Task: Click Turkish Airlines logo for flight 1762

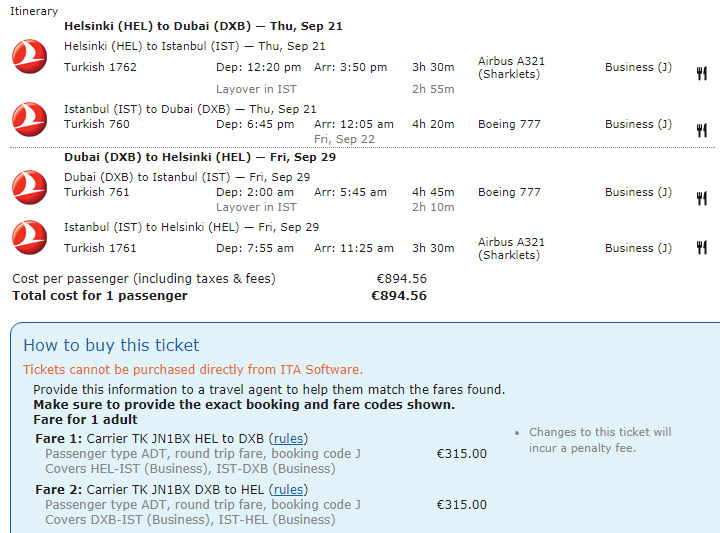Action: pos(29,56)
